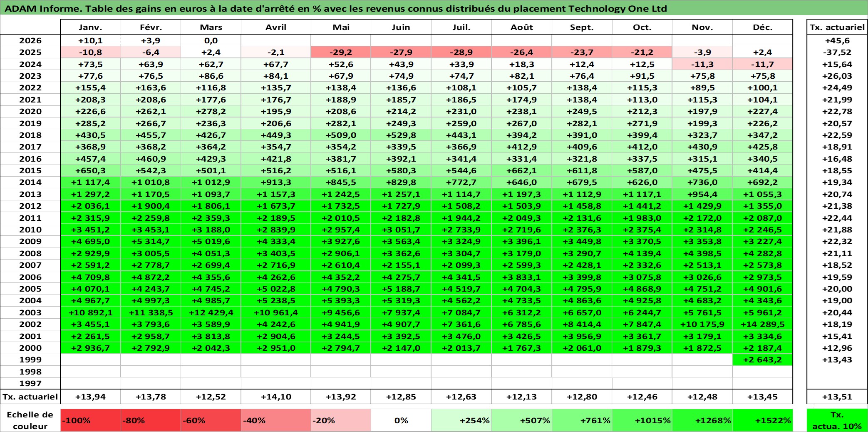The height and width of the screenshot is (432, 868).
Task: Click the 2018 row label
Action: pyautogui.click(x=30, y=135)
